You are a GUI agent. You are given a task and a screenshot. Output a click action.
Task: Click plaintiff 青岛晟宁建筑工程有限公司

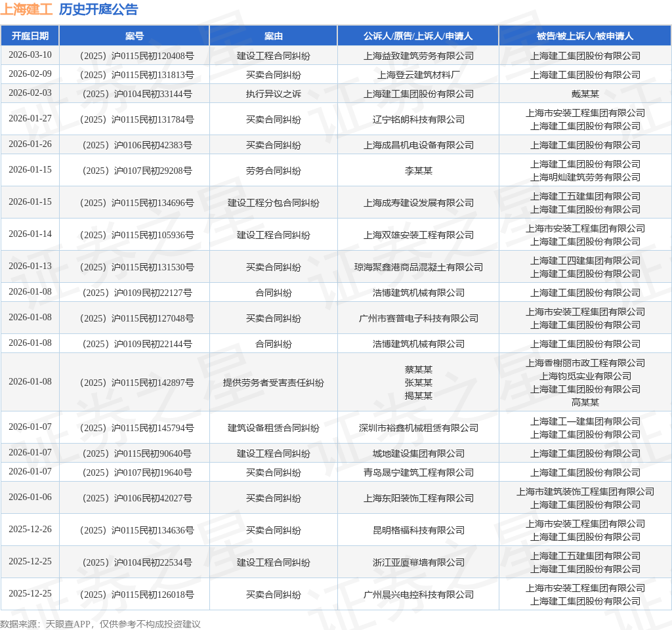419,472
